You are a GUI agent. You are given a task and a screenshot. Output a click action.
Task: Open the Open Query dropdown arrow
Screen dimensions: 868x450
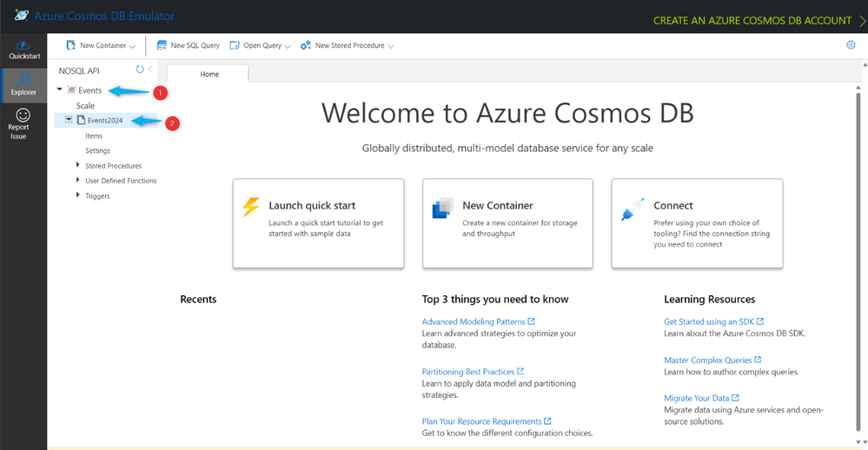pyautogui.click(x=288, y=47)
